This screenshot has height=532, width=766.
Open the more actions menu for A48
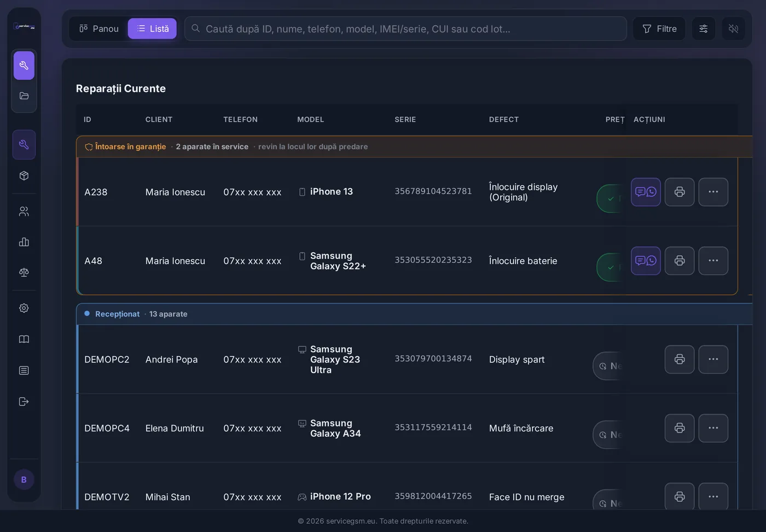click(713, 261)
